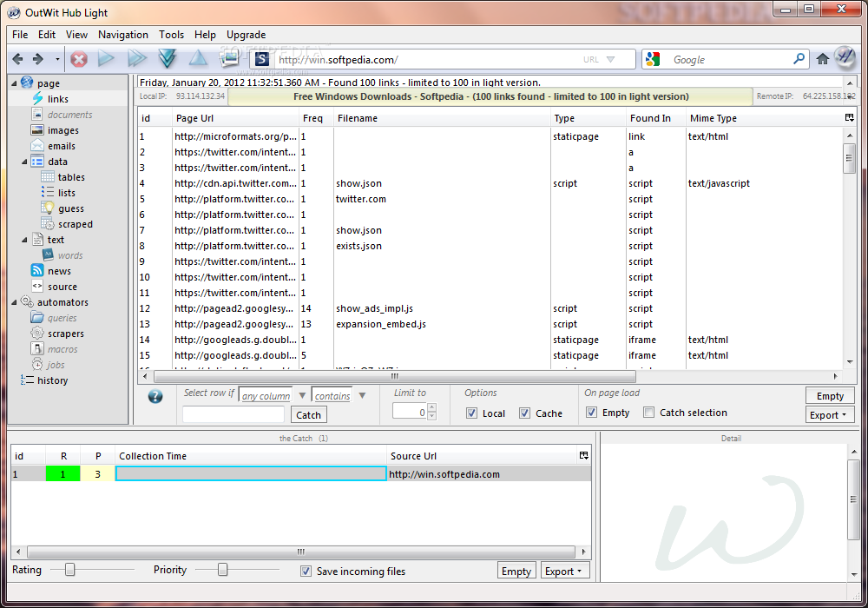
Task: Open the Upgrade menu
Action: coord(246,35)
